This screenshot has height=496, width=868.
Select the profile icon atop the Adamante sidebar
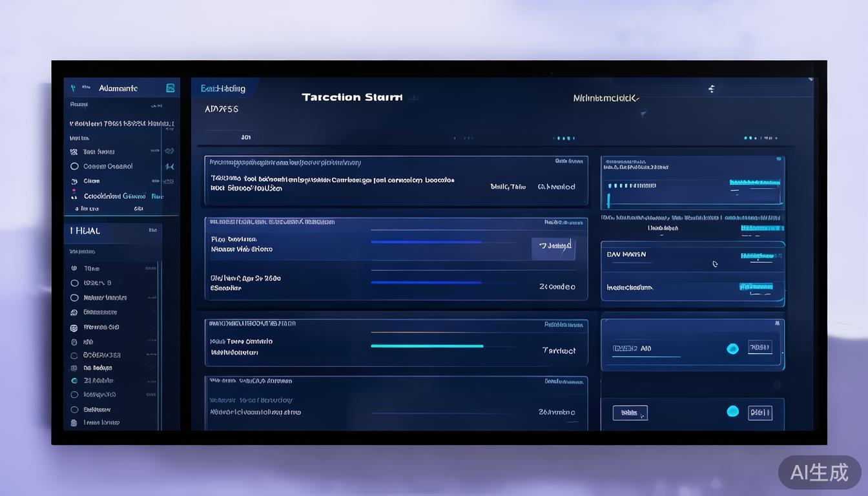(170, 88)
